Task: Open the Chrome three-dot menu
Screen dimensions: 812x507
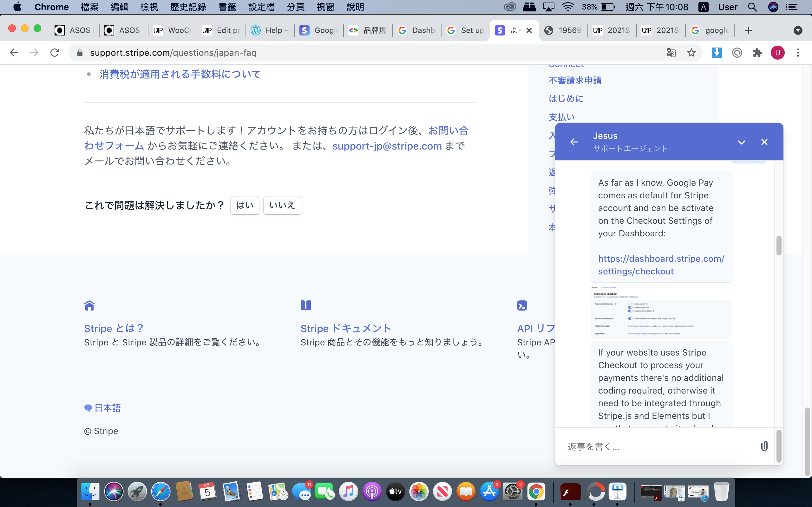Action: coord(798,53)
